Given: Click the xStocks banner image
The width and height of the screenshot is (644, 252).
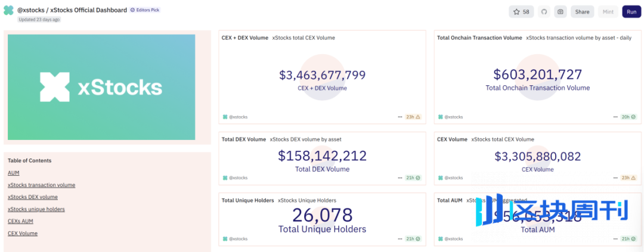Looking at the screenshot, I should [x=101, y=87].
